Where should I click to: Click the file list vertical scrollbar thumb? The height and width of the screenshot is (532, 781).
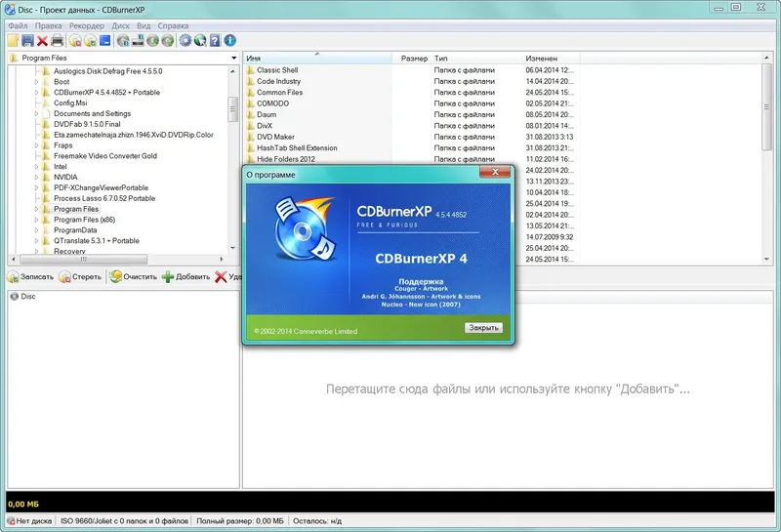[x=766, y=106]
